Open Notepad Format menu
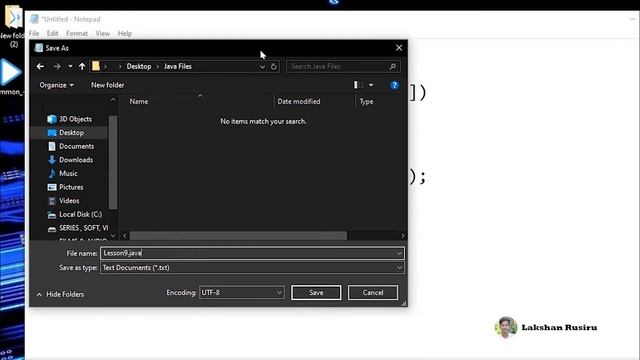This screenshot has height=360, width=640. click(x=77, y=33)
